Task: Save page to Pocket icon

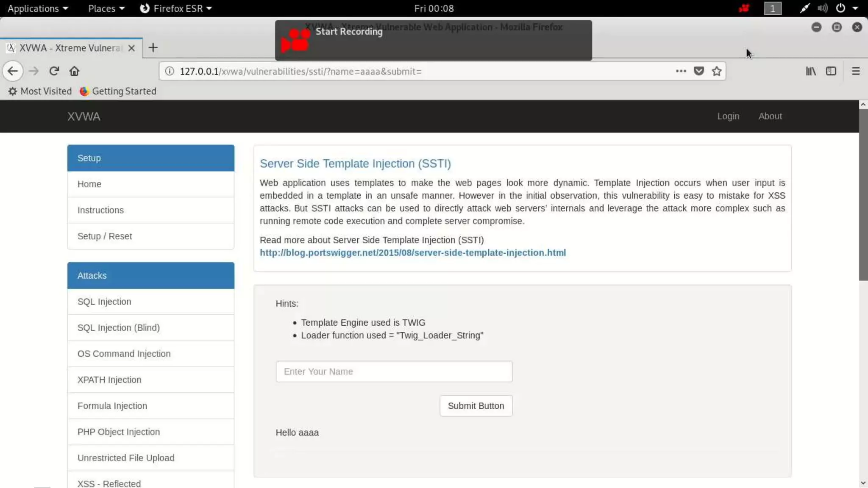Action: point(699,71)
